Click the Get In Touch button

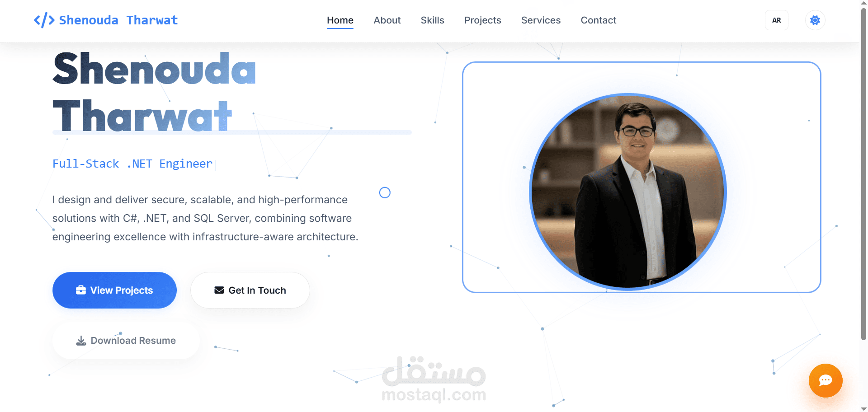point(250,290)
